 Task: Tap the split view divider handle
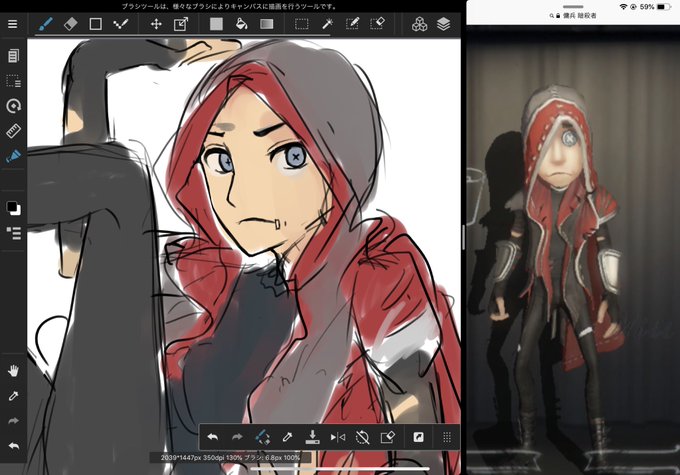coord(464,238)
